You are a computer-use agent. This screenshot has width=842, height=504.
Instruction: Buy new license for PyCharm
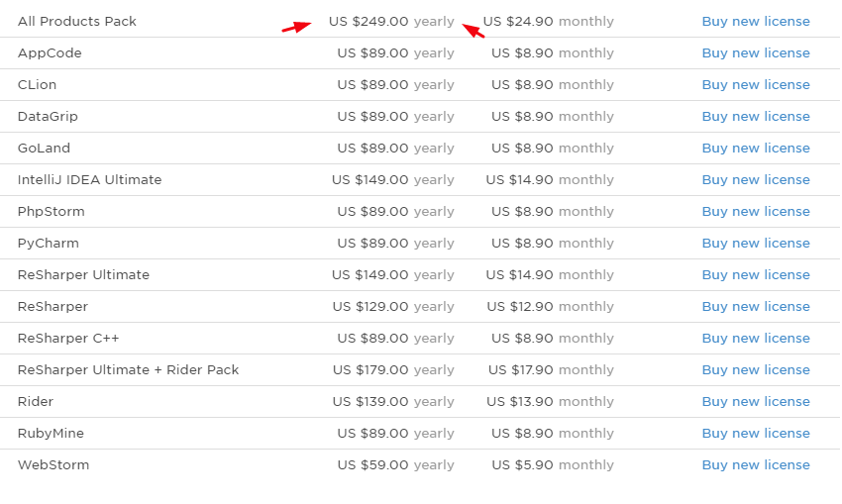click(x=756, y=244)
